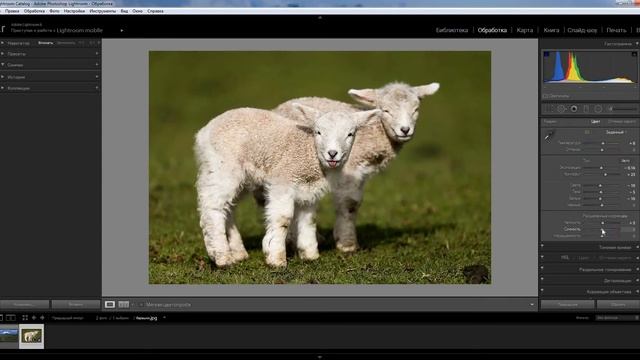
Task: Expand the Navigator panel
Action: tap(2, 43)
